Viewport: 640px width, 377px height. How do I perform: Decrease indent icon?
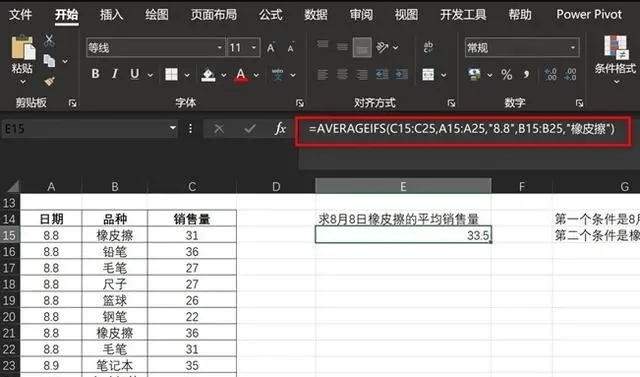click(382, 74)
